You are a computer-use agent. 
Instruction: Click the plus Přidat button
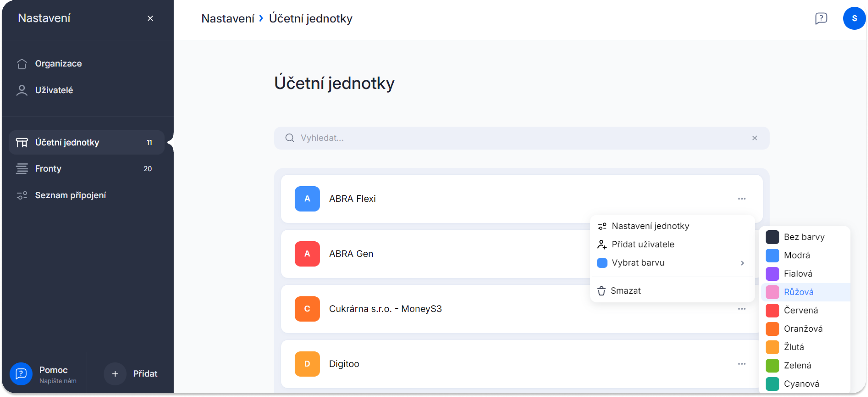pos(115,374)
